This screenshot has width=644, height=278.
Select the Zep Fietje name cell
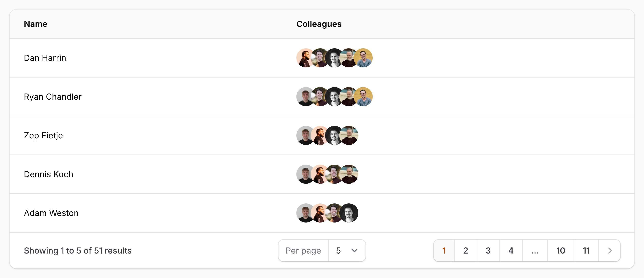(43, 135)
